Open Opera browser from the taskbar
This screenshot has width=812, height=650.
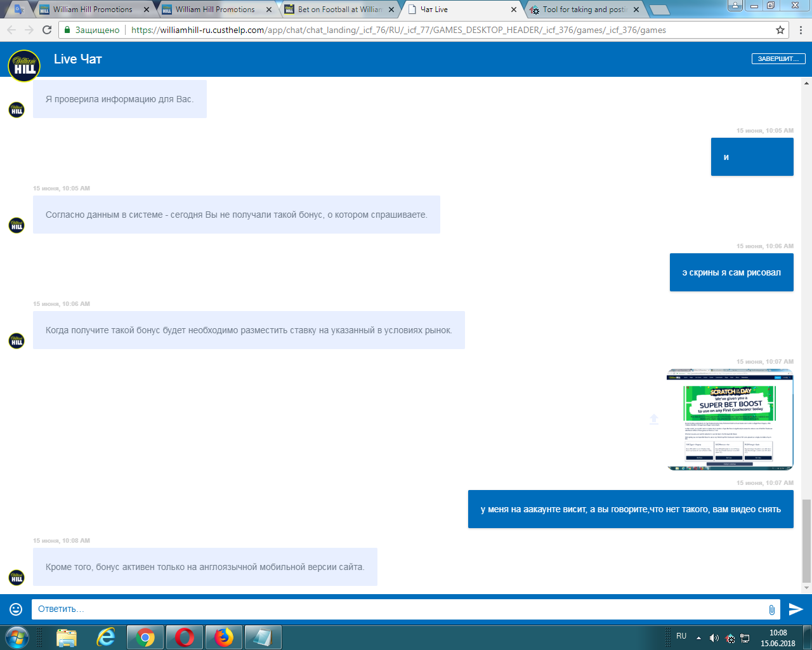coord(185,637)
